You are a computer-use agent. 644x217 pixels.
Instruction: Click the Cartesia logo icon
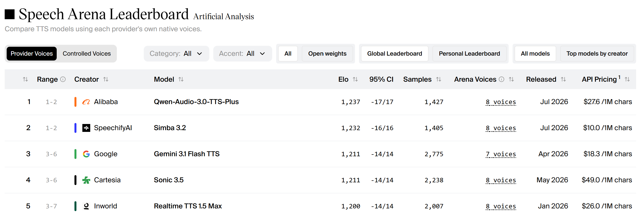click(x=86, y=180)
